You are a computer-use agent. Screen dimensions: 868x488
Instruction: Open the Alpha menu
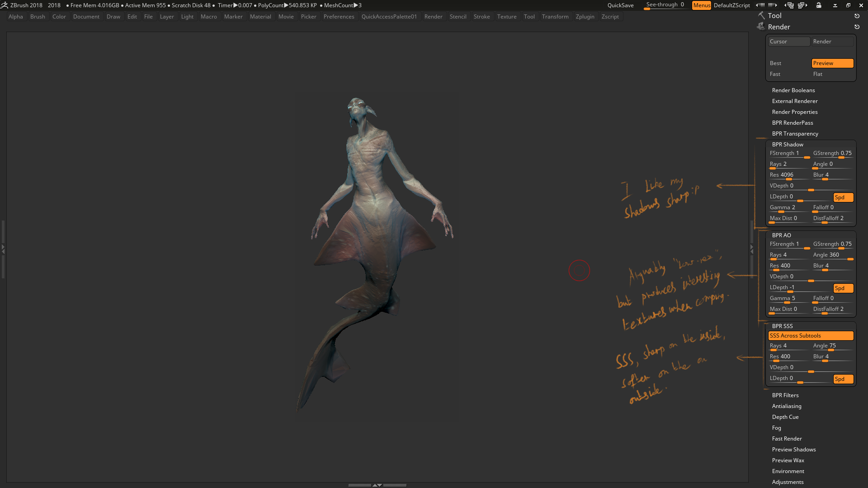point(16,17)
